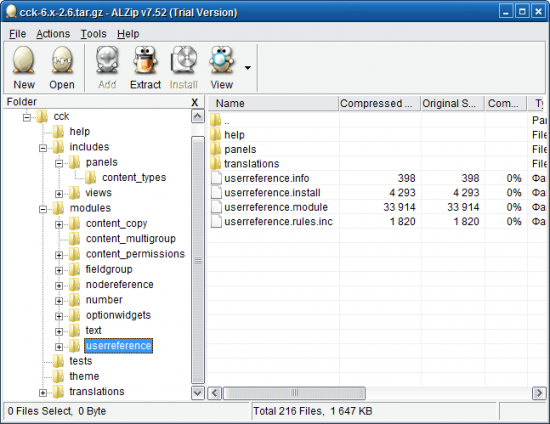Viewport: 550px width, 424px height.
Task: Click the Extract toolbar icon
Action: 145,60
